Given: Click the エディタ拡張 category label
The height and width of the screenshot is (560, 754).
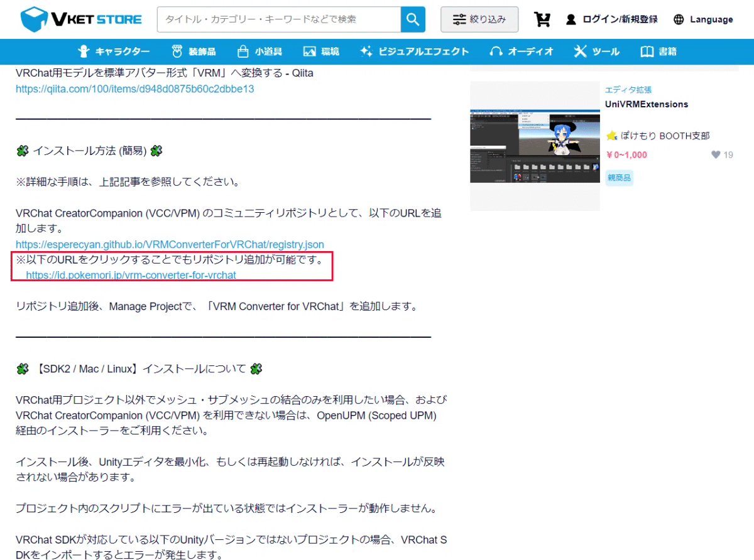Looking at the screenshot, I should coord(628,90).
